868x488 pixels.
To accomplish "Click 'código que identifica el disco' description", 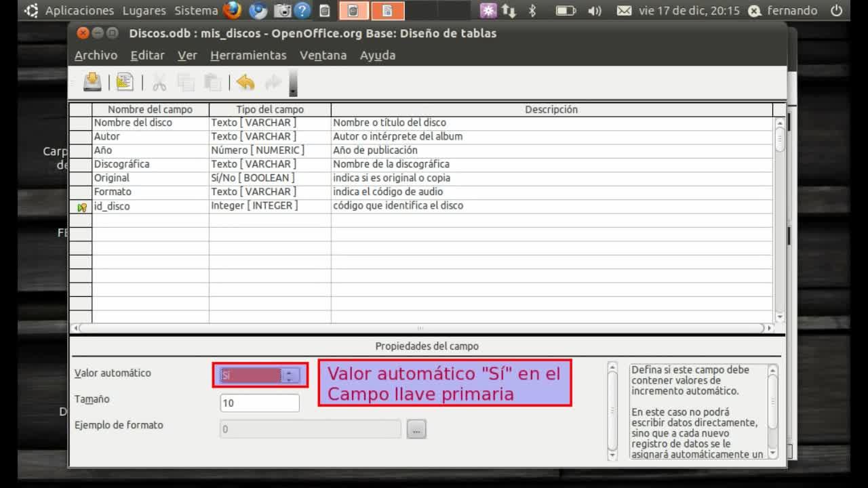I will tap(552, 206).
